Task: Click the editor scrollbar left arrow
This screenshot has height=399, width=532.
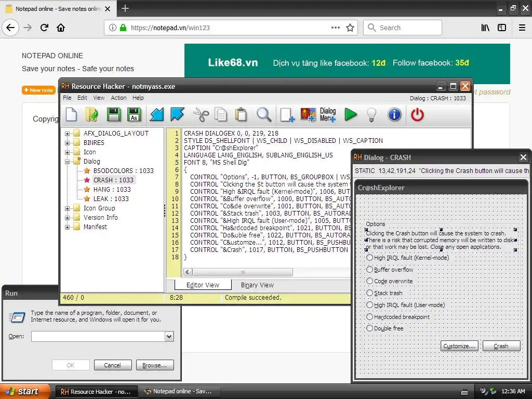Action: coord(188,272)
